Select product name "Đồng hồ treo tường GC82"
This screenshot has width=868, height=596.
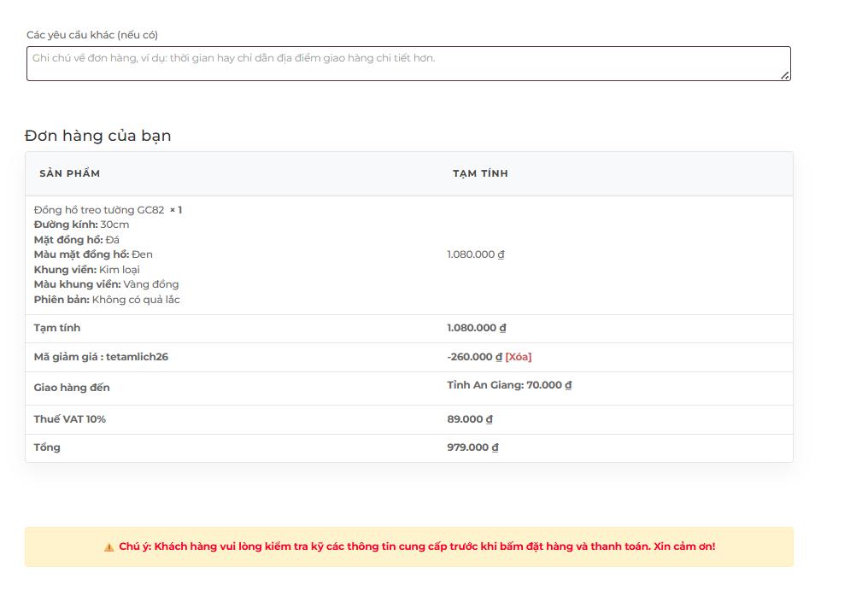click(99, 210)
